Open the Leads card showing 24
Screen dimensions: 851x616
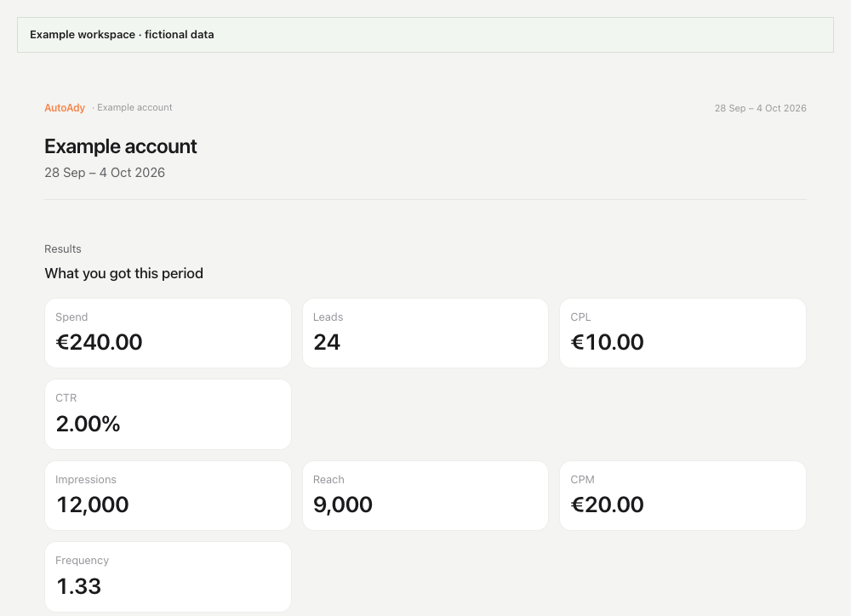(x=425, y=334)
